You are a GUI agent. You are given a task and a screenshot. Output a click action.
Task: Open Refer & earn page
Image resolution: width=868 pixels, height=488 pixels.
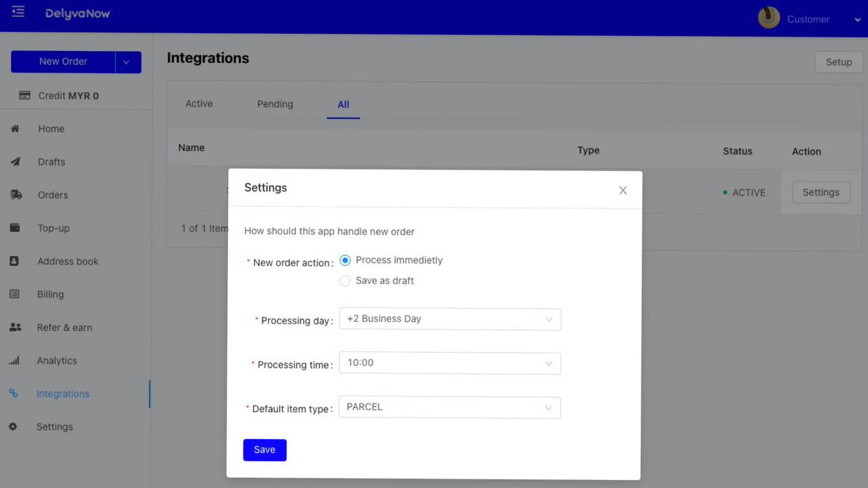[x=64, y=327]
